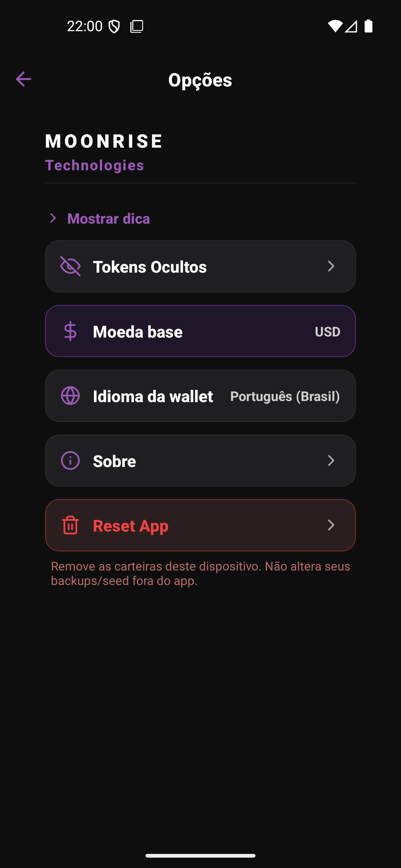Tap the purple back arrow

pos(23,79)
